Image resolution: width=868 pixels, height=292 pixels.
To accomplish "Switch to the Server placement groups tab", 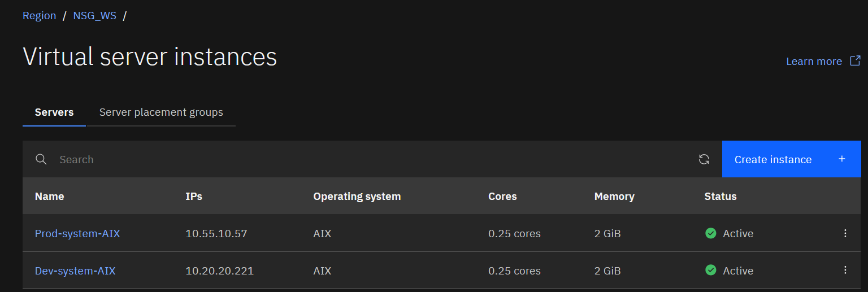I will click(161, 112).
